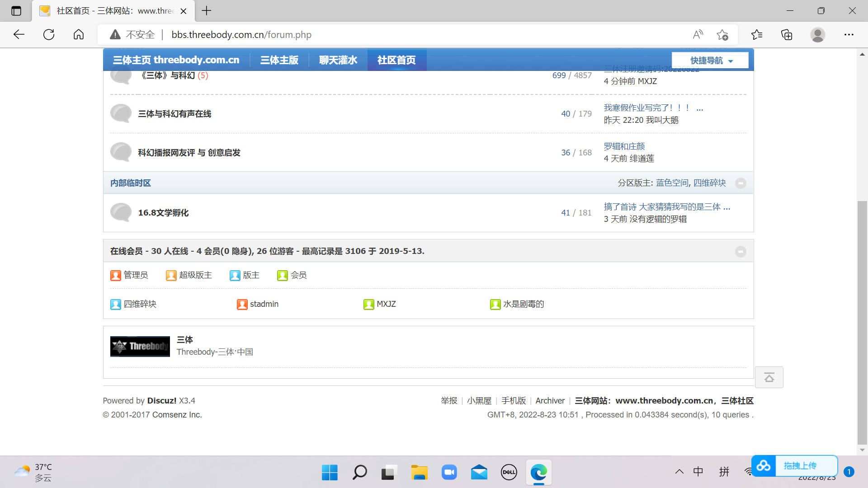Open browser profile avatar

[x=818, y=34]
